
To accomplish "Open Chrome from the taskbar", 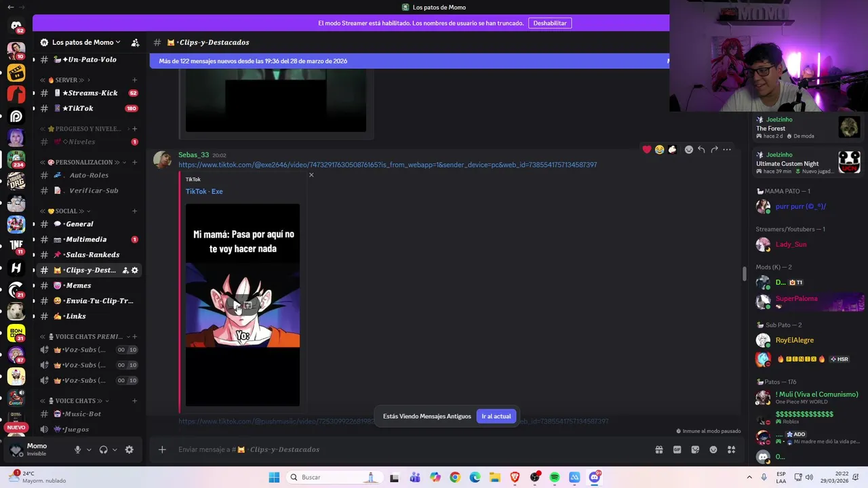I will coord(455,477).
